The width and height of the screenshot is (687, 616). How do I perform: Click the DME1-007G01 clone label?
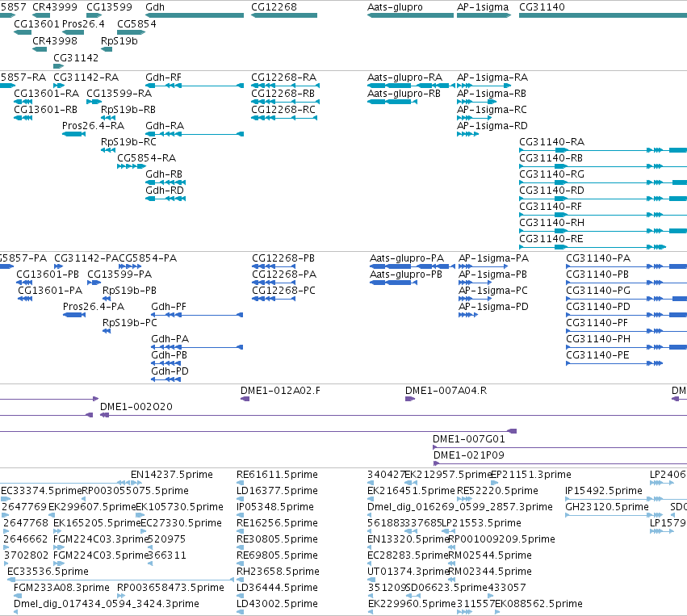[469, 439]
